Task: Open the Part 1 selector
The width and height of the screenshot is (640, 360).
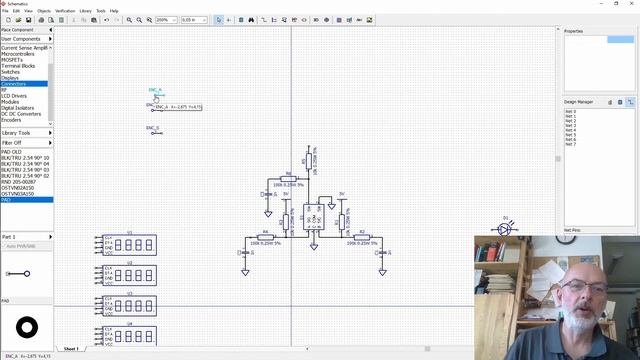Action: pyautogui.click(x=27, y=237)
